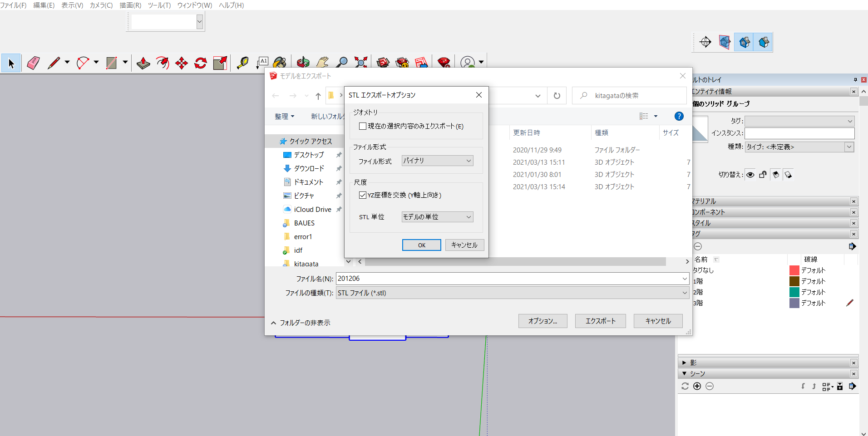
Task: Click the remove tag minus icon
Action: 698,246
